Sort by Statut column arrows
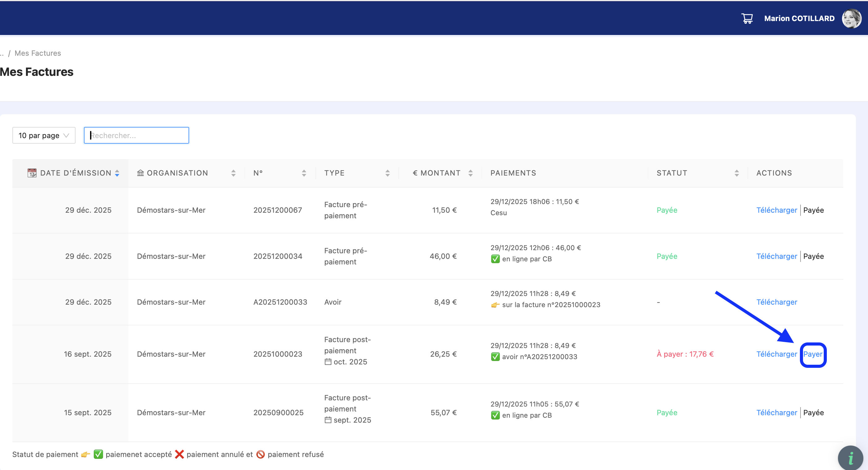Image resolution: width=868 pixels, height=470 pixels. click(736, 173)
